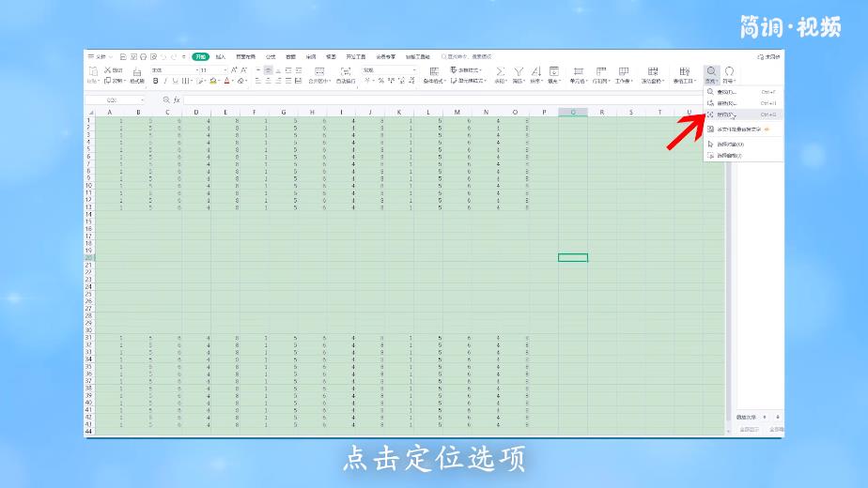Click the insert function fx icon
This screenshot has width=868, height=488.
tap(176, 99)
